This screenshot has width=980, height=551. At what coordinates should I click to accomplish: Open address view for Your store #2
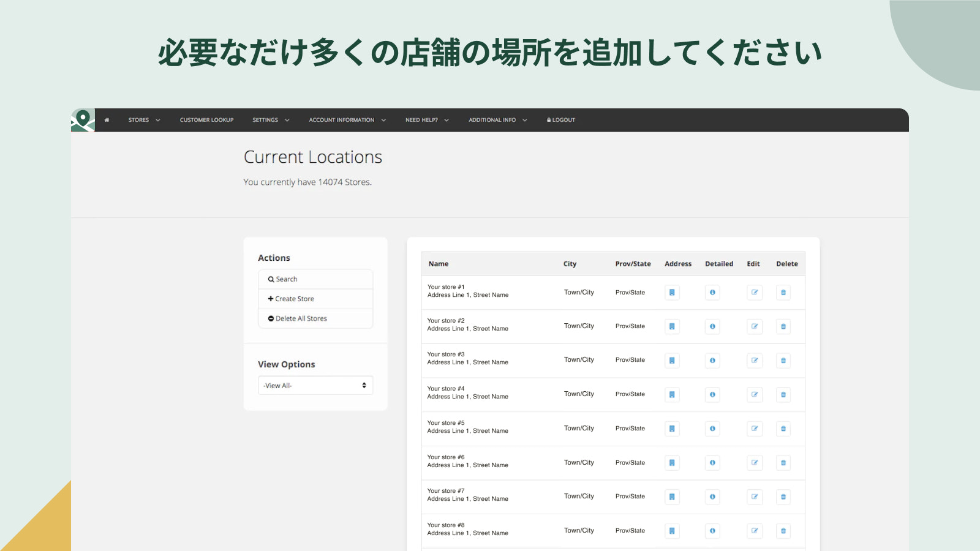point(672,326)
